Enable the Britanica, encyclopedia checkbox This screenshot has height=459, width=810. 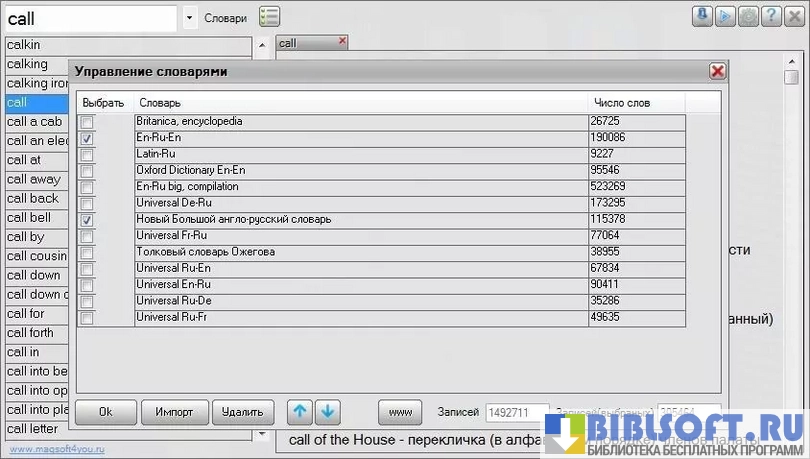[87, 122]
